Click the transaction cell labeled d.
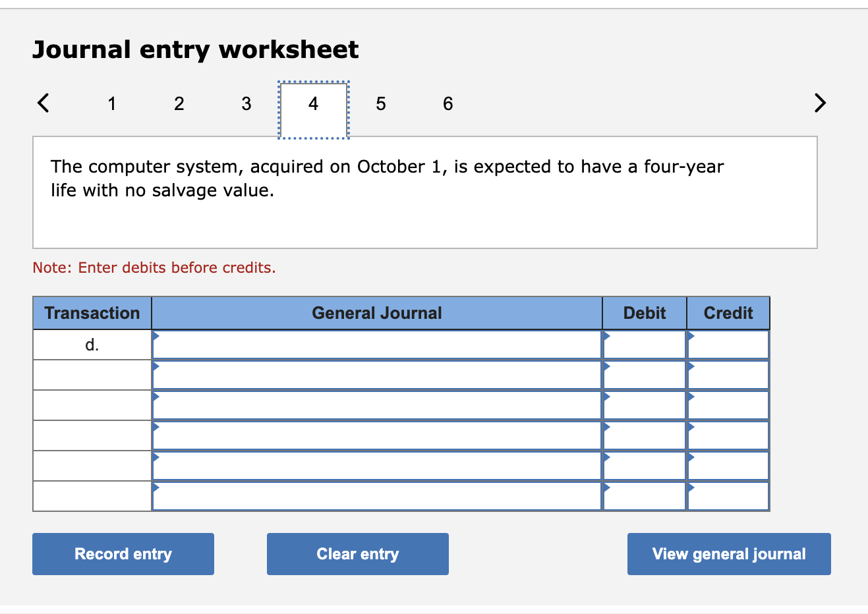The image size is (868, 614). pos(92,344)
